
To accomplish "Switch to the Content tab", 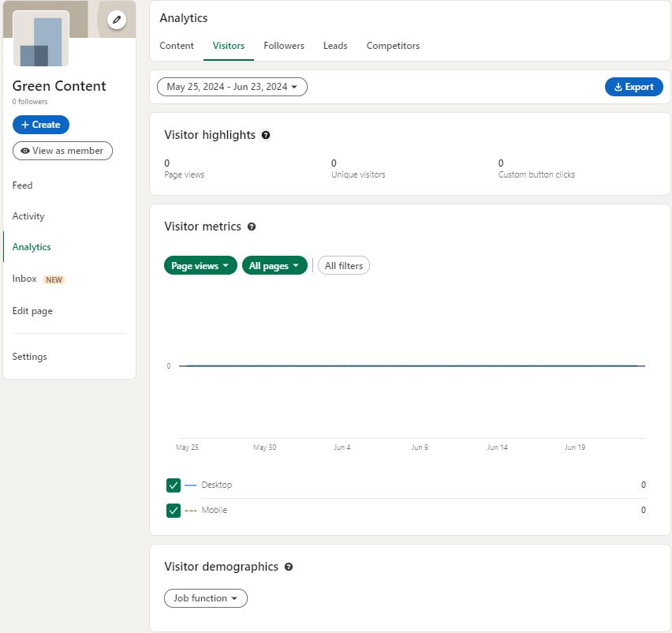I will click(x=177, y=46).
